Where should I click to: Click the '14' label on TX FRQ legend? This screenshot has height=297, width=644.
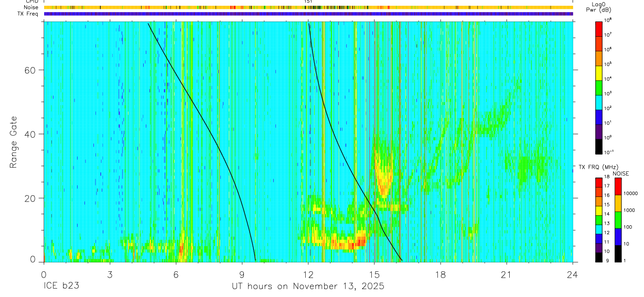[606, 213]
